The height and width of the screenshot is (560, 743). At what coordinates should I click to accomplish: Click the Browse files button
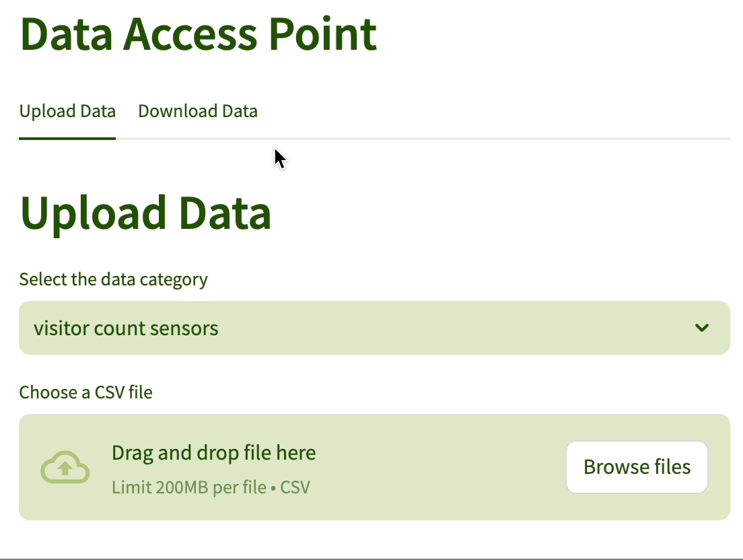(636, 466)
